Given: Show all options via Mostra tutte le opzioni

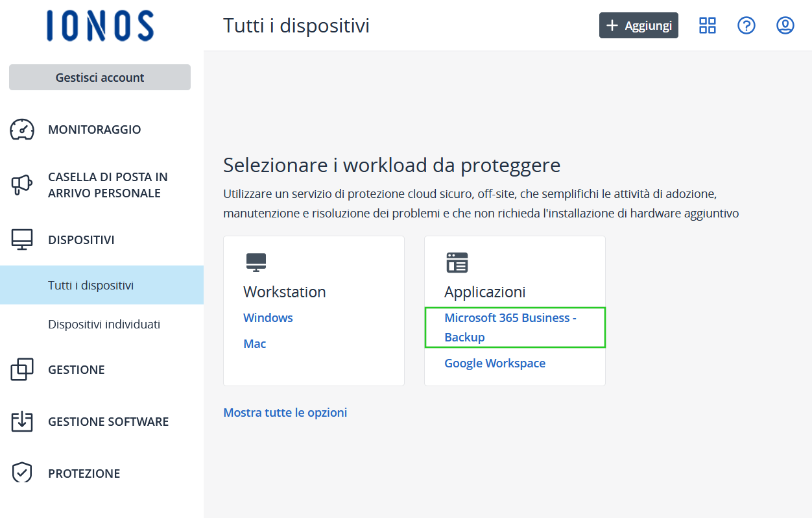Looking at the screenshot, I should pos(285,412).
